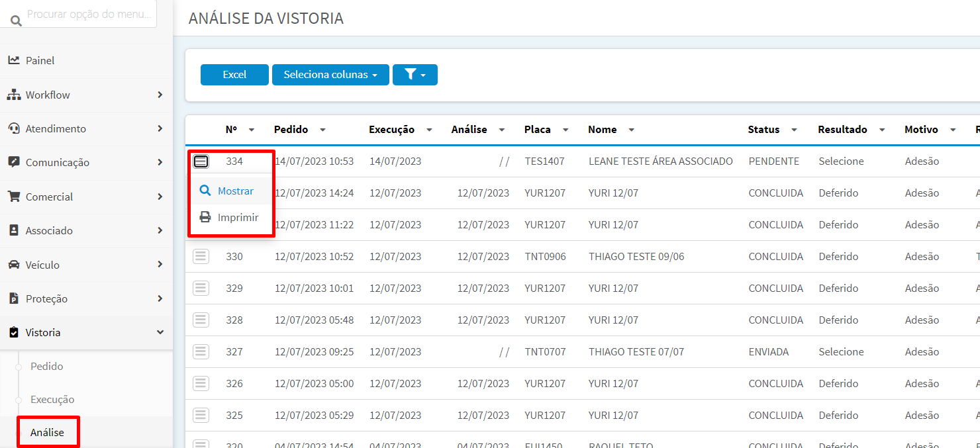Click Deferido result in row 330
Screen dimensions: 980x448
[838, 257]
